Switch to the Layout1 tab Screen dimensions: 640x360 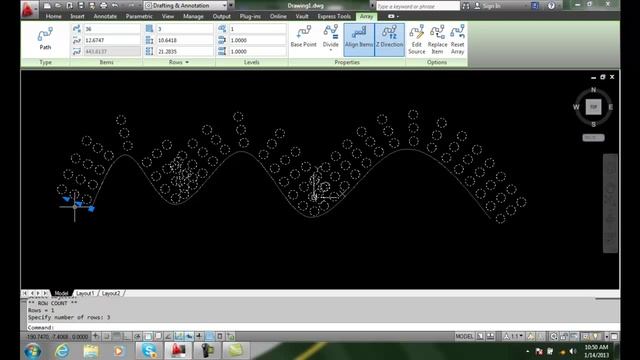point(85,293)
